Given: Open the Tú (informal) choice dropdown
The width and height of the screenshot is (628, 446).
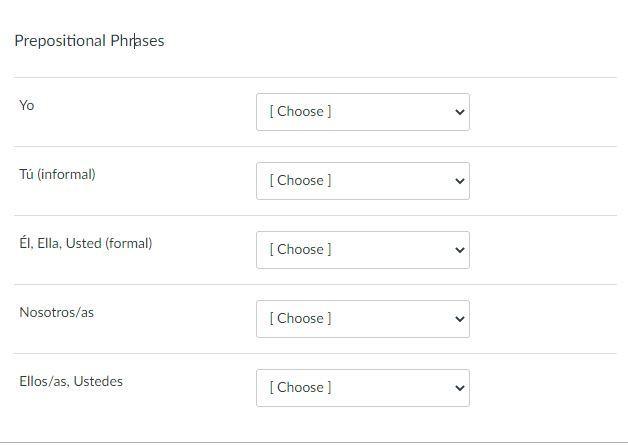Looking at the screenshot, I should click(x=362, y=181).
